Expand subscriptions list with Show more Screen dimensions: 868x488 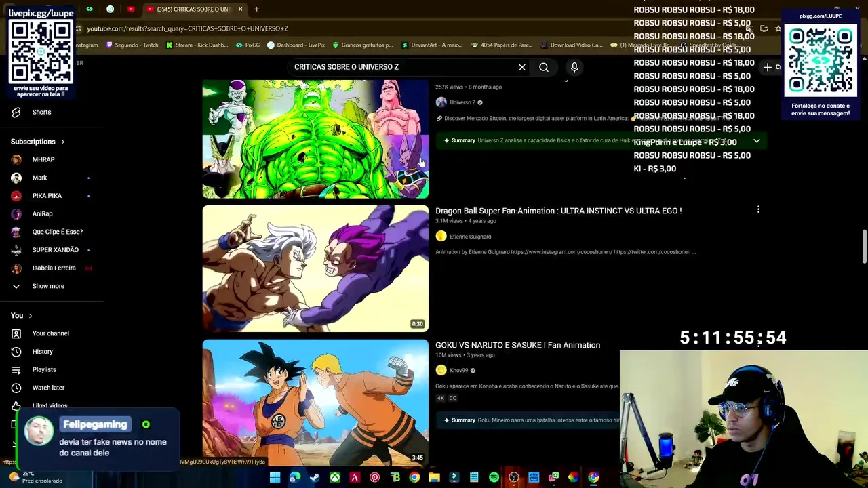(48, 286)
